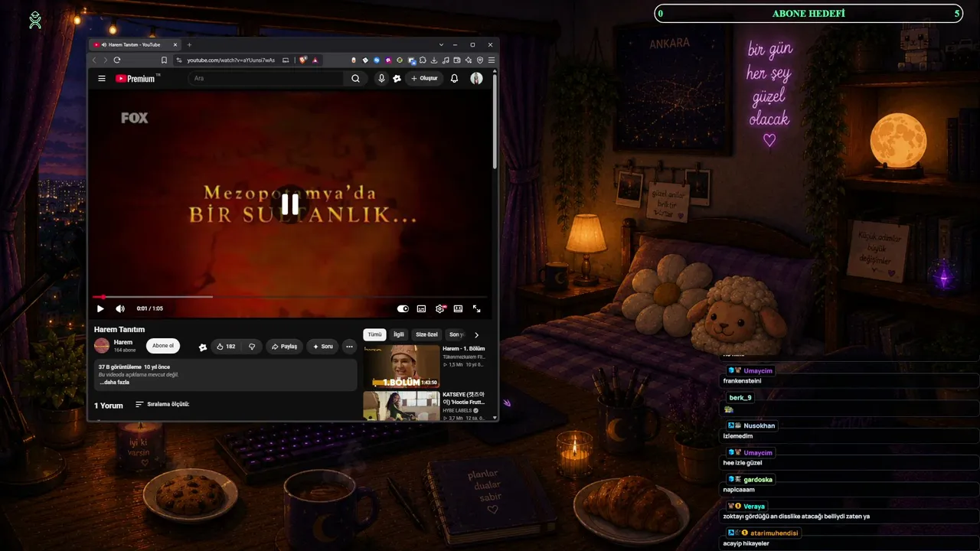Image resolution: width=980 pixels, height=551 pixels.
Task: Select the Size özel filter chip
Action: click(x=426, y=334)
